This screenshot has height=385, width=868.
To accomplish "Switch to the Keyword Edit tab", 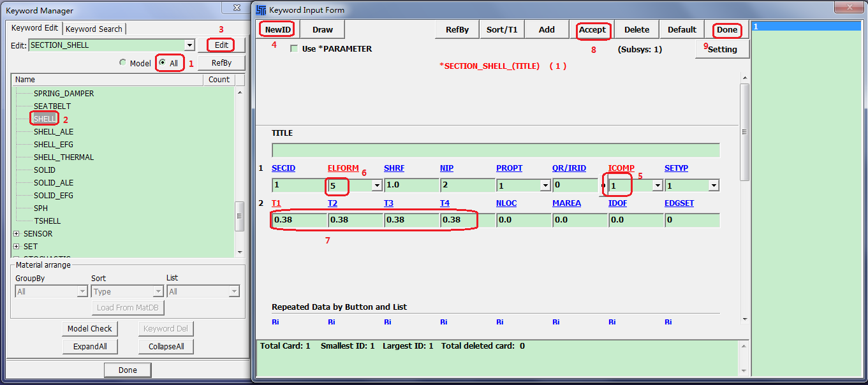I will [34, 28].
